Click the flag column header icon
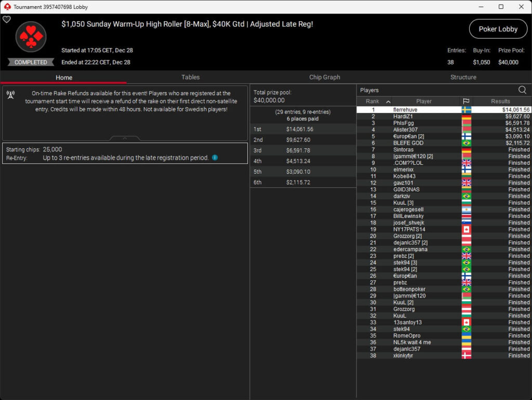 click(466, 101)
